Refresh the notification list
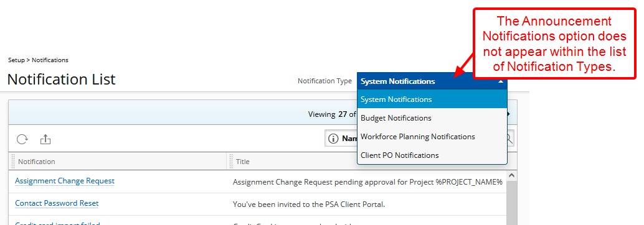This screenshot has height=225, width=644. [22, 139]
